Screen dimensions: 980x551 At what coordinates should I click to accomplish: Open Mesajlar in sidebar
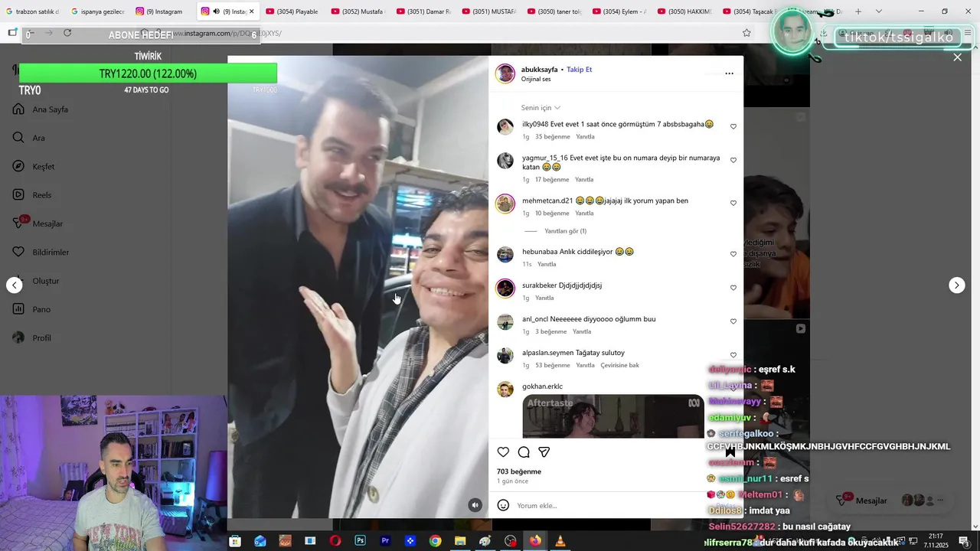pos(38,223)
